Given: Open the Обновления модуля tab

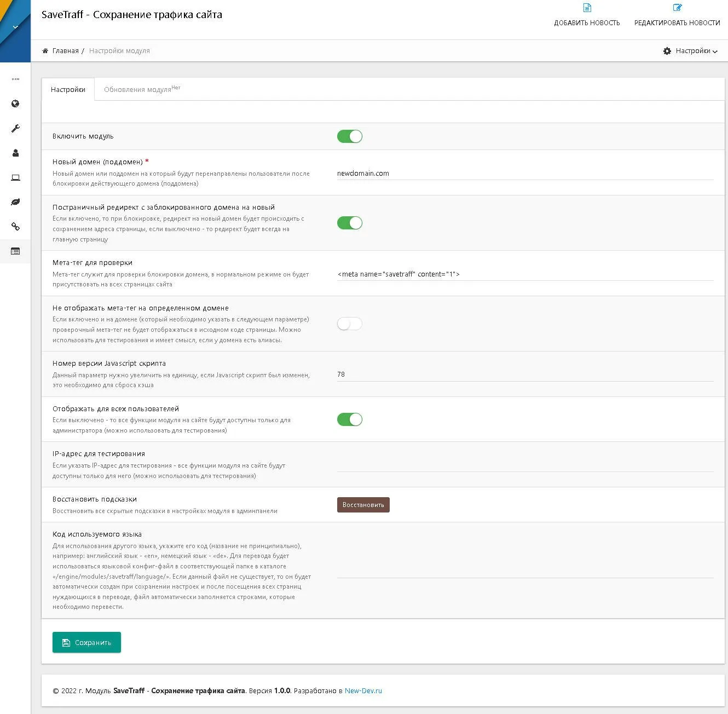Looking at the screenshot, I should point(142,89).
